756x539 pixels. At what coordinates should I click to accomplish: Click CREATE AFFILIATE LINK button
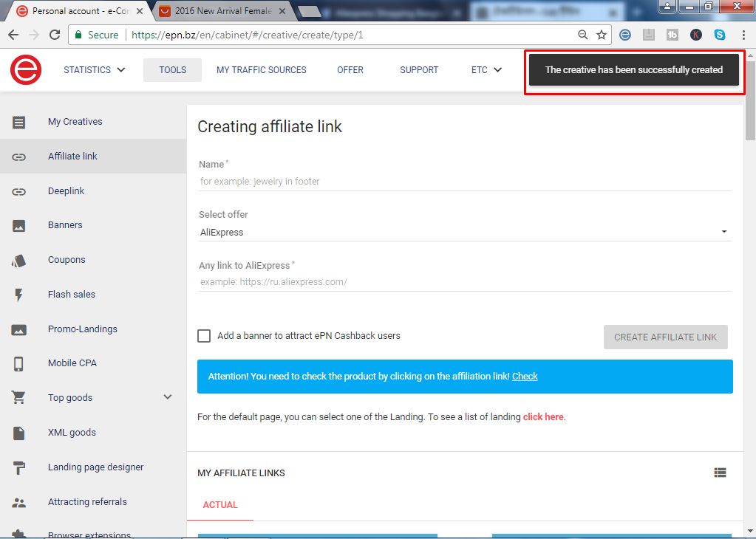(665, 337)
